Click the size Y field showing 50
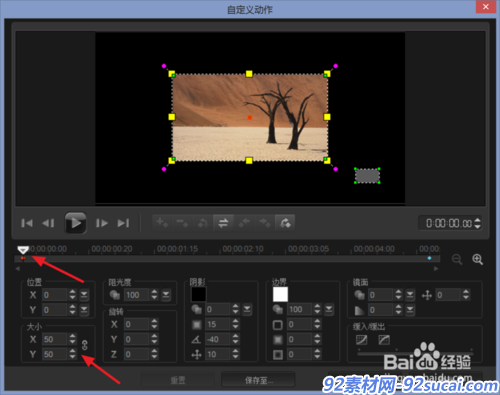The width and height of the screenshot is (500, 395). (x=55, y=354)
